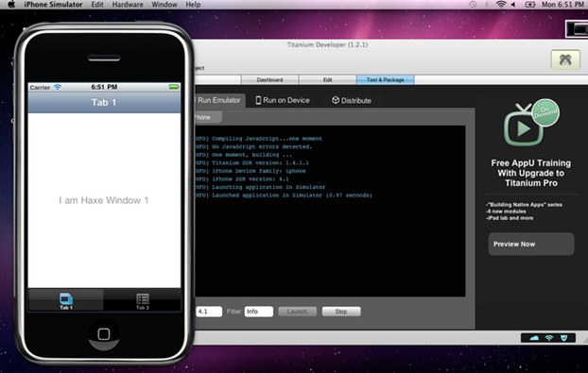Click the I am Haxe Window 1 label
The image size is (588, 373).
pos(103,200)
